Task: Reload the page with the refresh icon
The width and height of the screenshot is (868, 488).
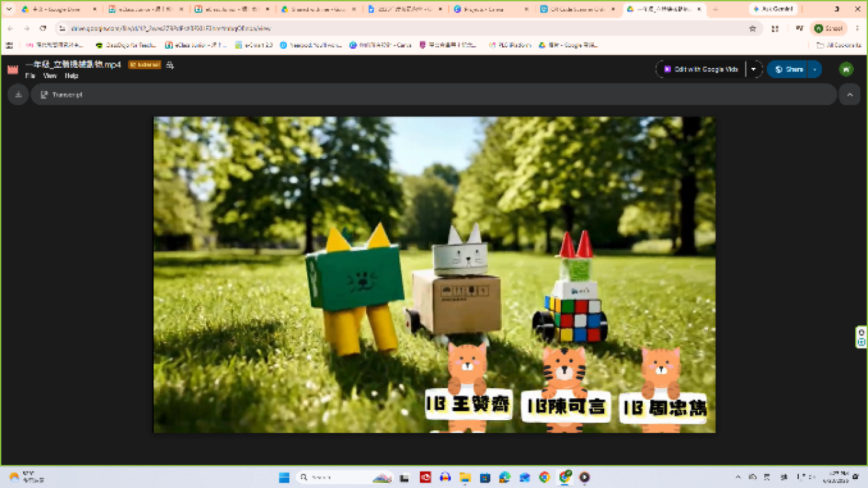Action: point(43,29)
